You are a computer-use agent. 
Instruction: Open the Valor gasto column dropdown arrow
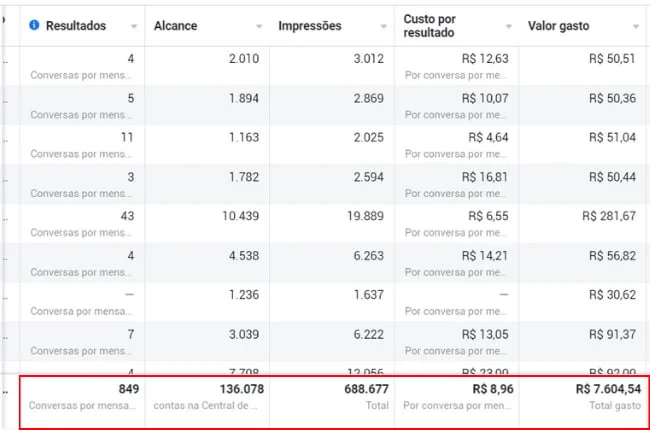[636, 27]
